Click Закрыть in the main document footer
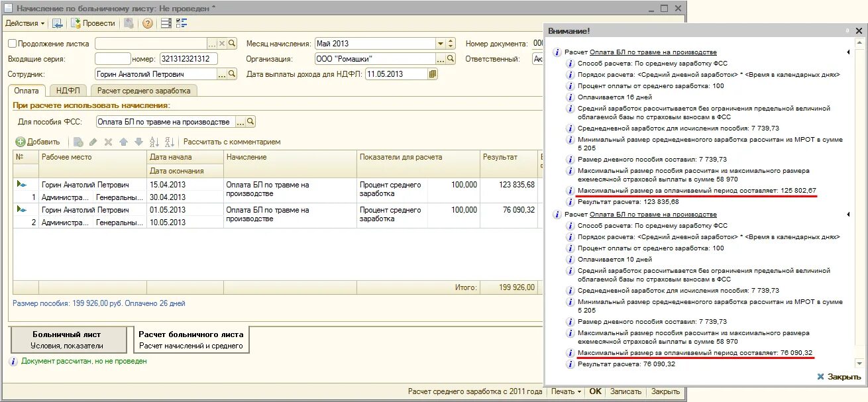Viewport: 868px width, 402px height. point(665,391)
